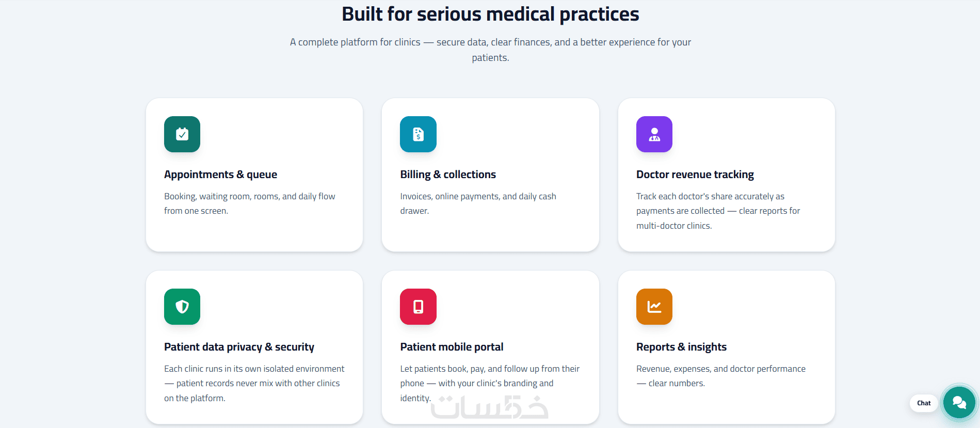The image size is (980, 428).
Task: Click the Revenue, expenses description text
Action: (721, 376)
